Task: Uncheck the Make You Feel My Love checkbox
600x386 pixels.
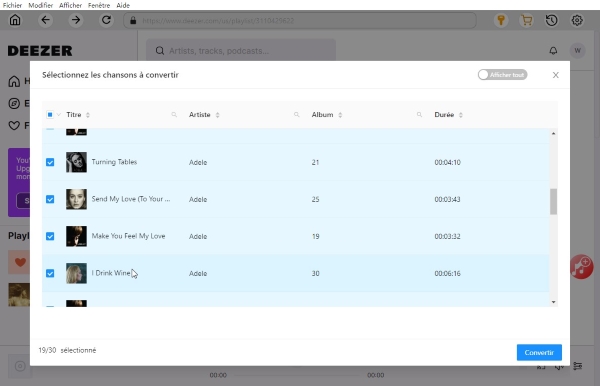Action: point(50,236)
